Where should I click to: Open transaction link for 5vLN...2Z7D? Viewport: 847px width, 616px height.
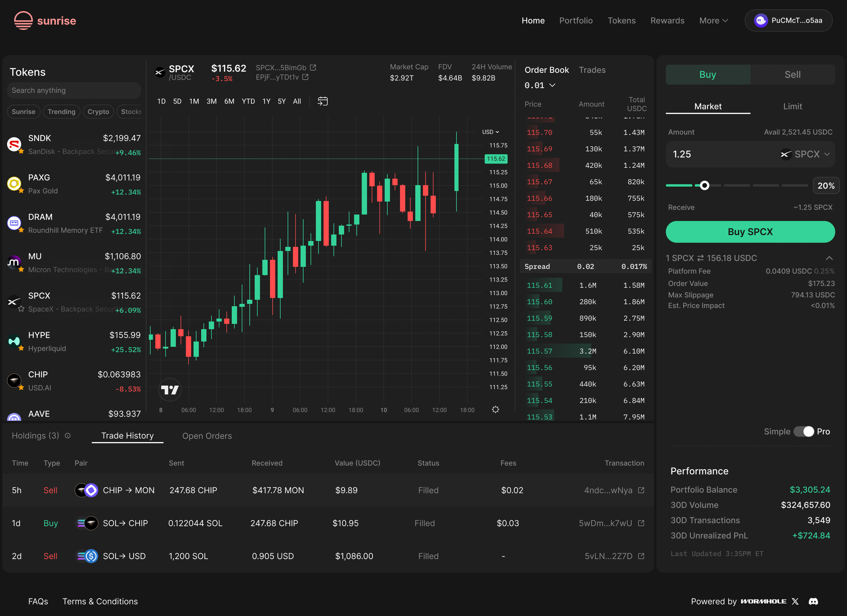click(641, 556)
